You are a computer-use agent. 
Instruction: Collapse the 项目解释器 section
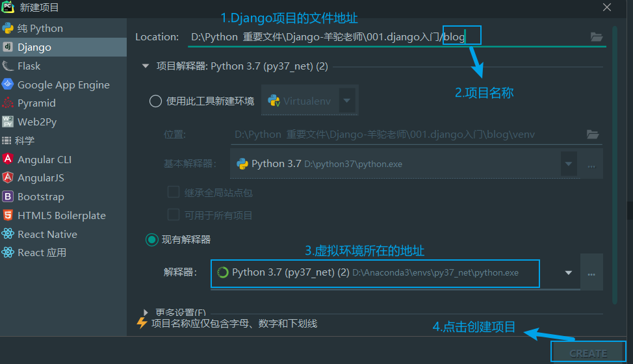click(x=146, y=66)
